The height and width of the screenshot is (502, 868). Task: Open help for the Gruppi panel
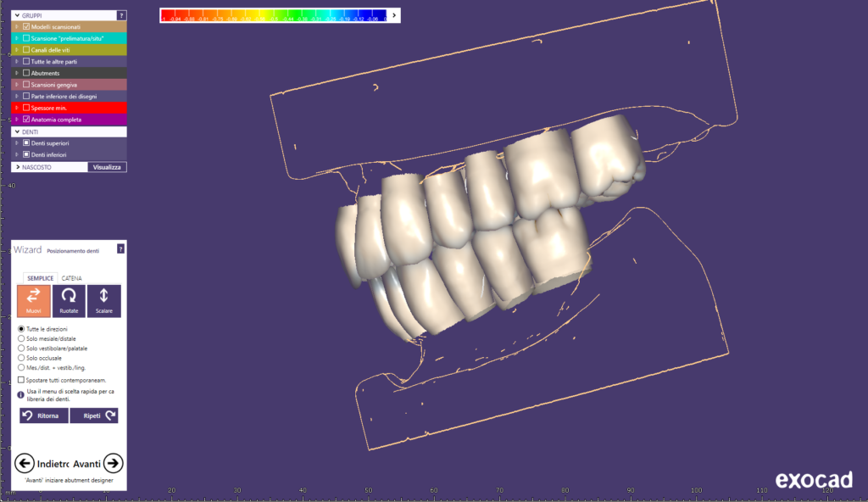pos(121,15)
